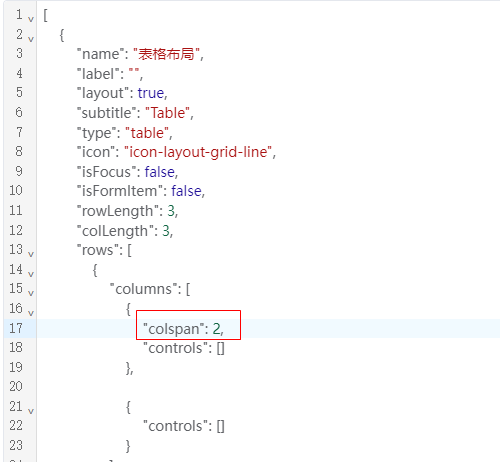
Task: Click line number 10 in the gutter
Action: 16,190
